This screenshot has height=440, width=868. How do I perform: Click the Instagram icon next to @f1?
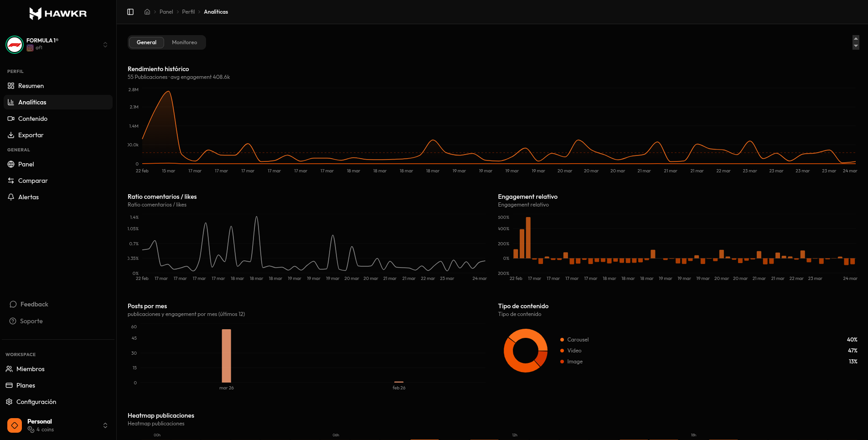click(x=30, y=47)
